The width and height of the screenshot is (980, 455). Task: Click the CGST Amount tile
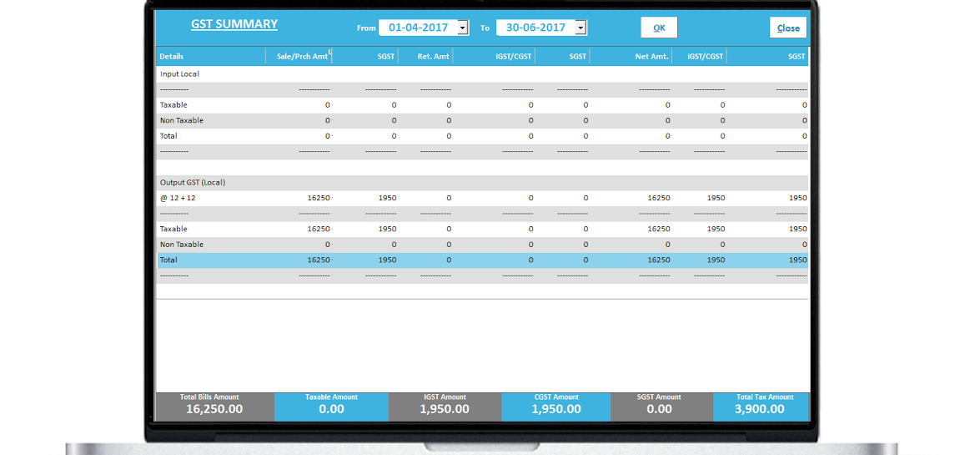tap(555, 407)
